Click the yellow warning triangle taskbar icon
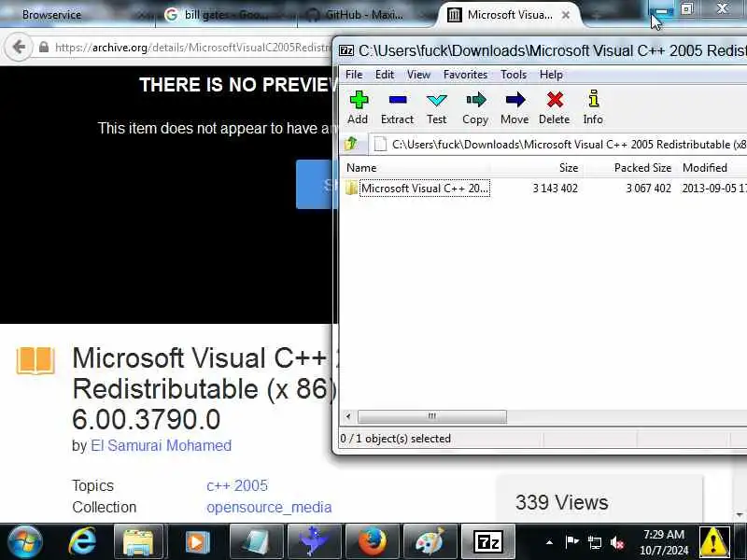The width and height of the screenshot is (747, 560). [x=713, y=542]
